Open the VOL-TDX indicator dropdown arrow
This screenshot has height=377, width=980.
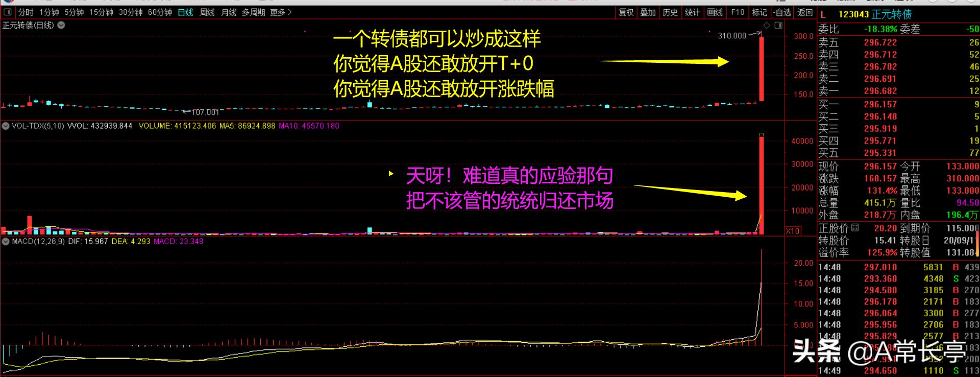[x=6, y=126]
